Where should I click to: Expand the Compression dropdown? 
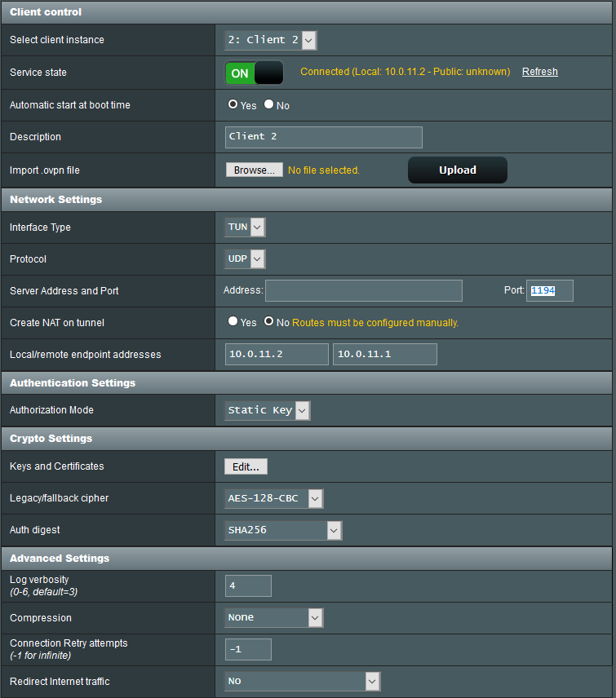pyautogui.click(x=273, y=617)
